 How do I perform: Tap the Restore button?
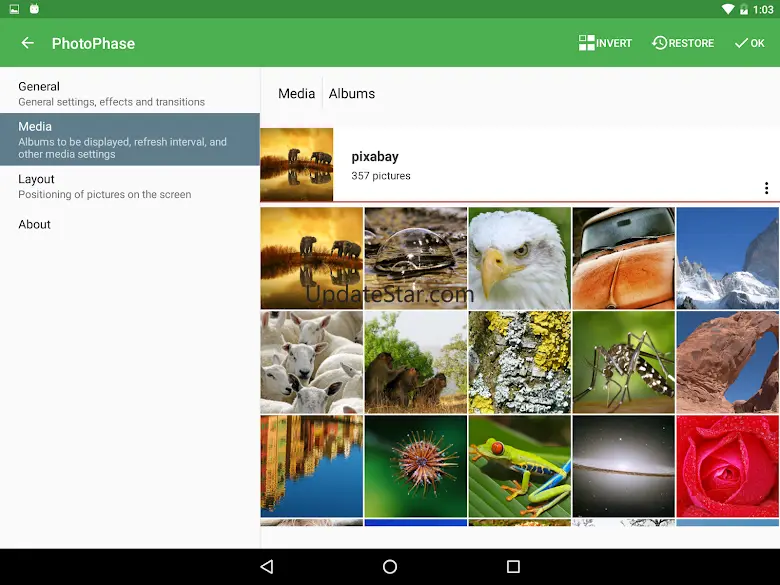click(x=682, y=43)
